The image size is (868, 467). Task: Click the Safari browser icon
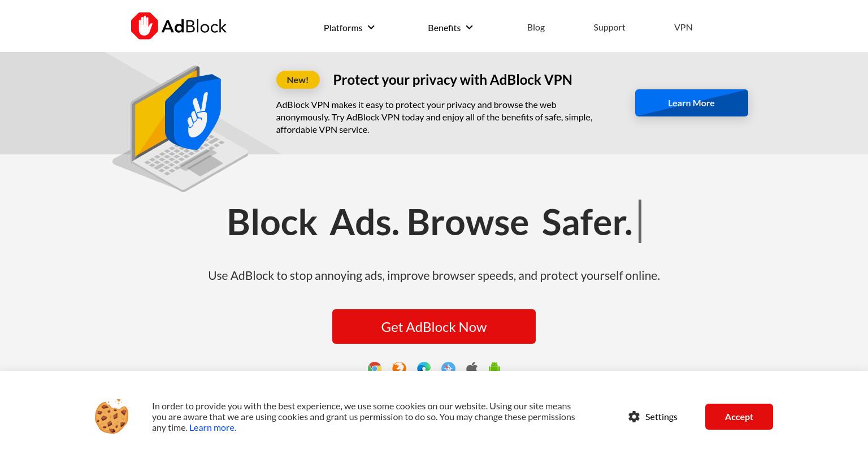pyautogui.click(x=448, y=367)
